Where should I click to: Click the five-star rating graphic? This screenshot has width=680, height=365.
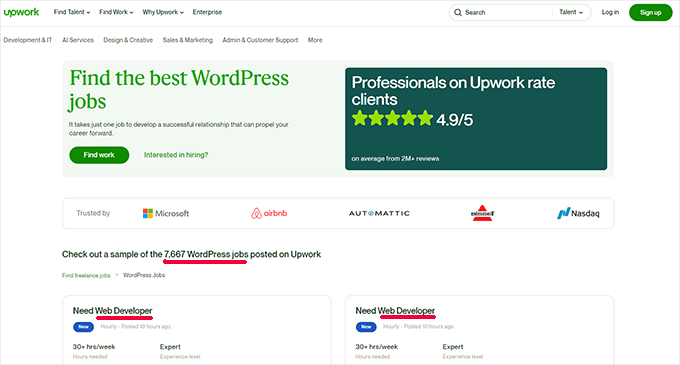(392, 118)
